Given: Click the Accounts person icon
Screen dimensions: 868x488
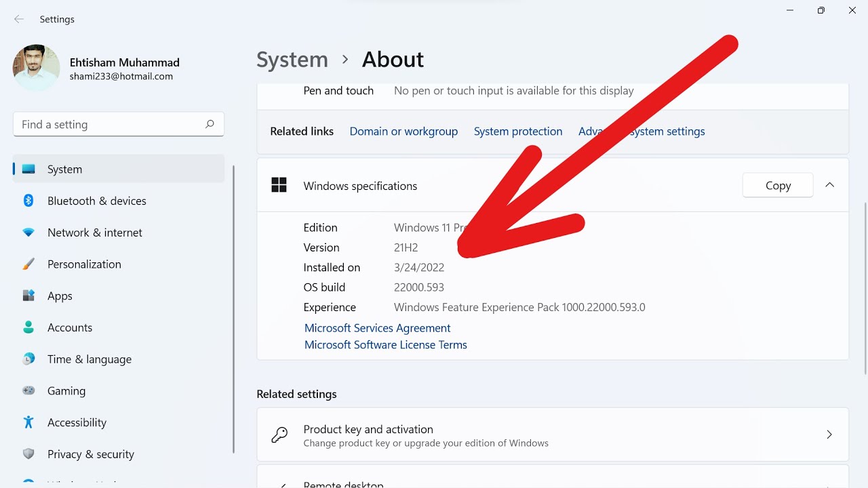Looking at the screenshot, I should click(x=28, y=327).
